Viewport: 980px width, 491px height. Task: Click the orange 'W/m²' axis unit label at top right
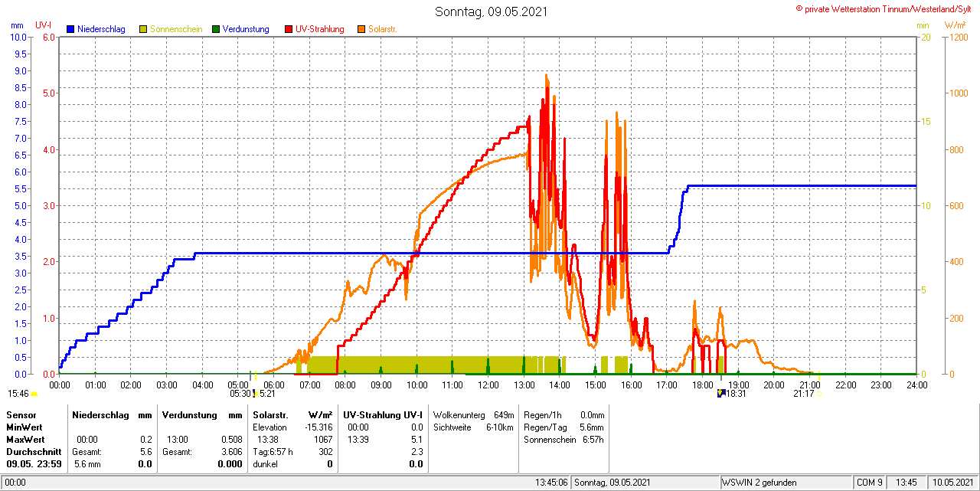955,25
